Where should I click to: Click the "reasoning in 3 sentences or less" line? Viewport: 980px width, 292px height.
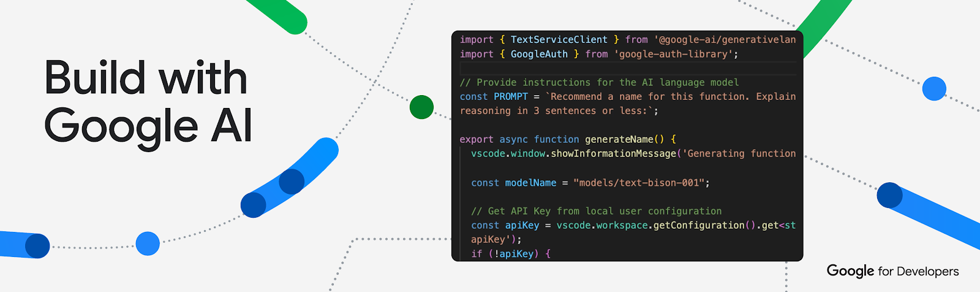coord(559,110)
